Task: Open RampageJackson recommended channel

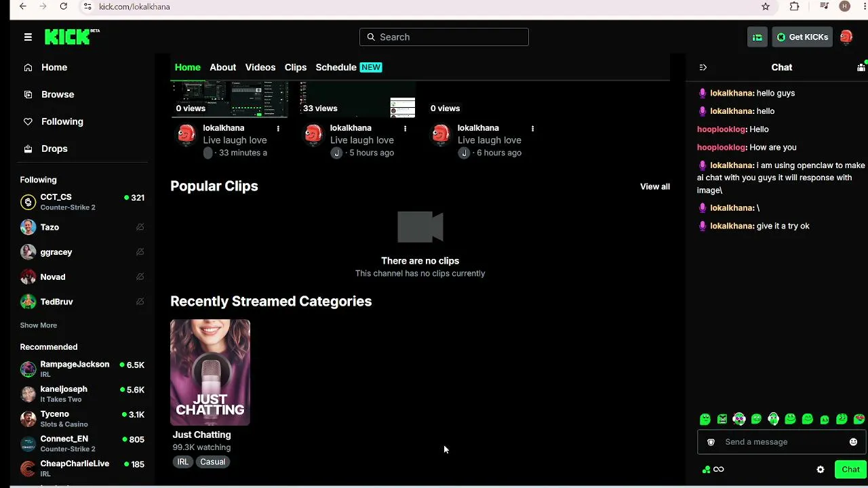Action: pos(82,369)
